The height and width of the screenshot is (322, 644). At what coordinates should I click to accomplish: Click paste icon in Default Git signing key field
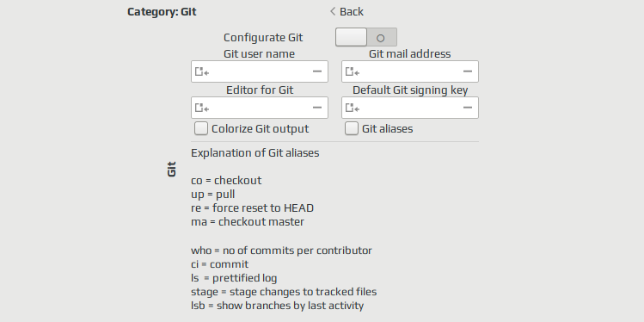coord(352,108)
